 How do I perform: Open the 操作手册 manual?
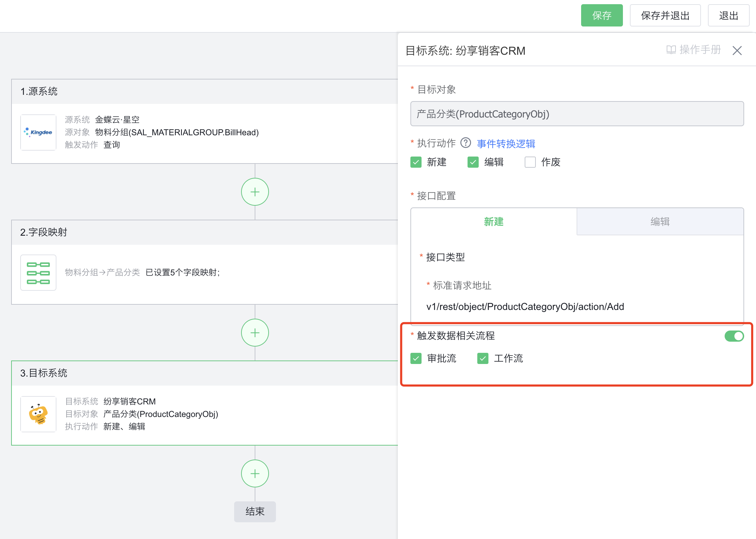(693, 50)
